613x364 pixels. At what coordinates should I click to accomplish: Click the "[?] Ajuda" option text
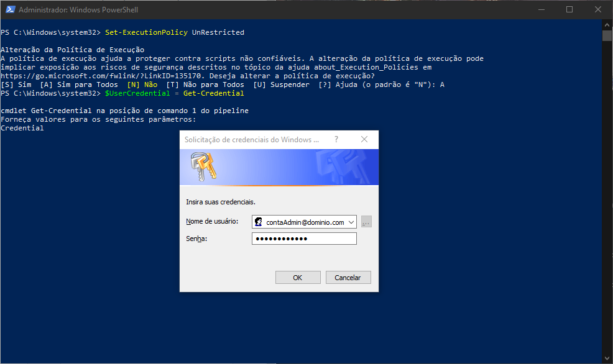click(338, 84)
